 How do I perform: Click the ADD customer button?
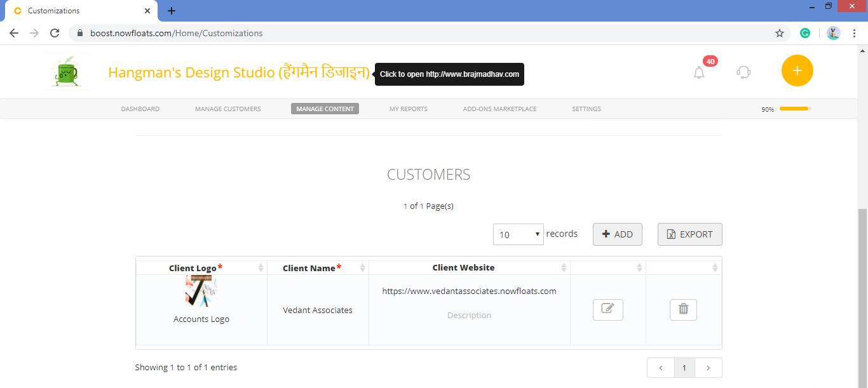[x=618, y=234]
